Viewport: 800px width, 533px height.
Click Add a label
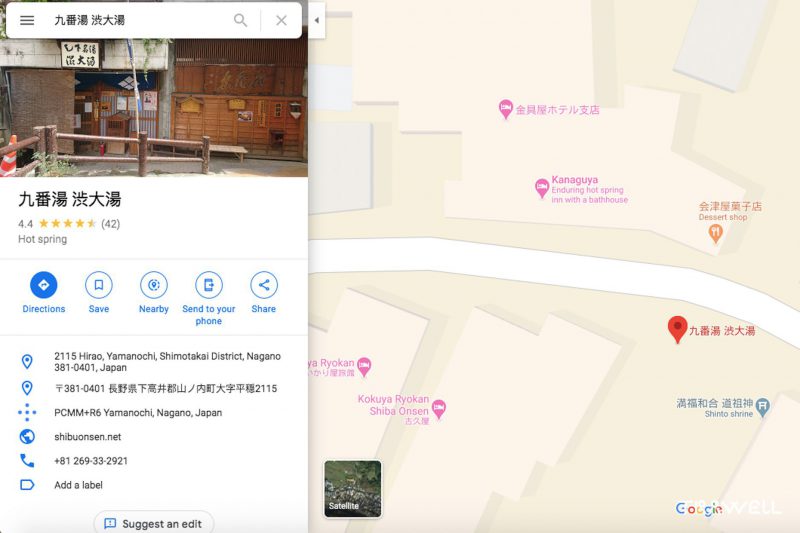(x=79, y=485)
